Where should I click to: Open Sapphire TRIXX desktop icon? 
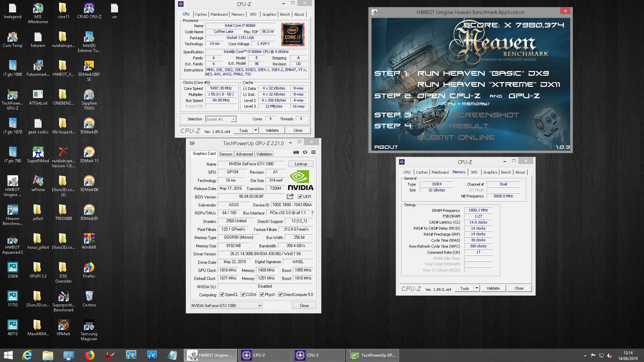[x=89, y=100]
